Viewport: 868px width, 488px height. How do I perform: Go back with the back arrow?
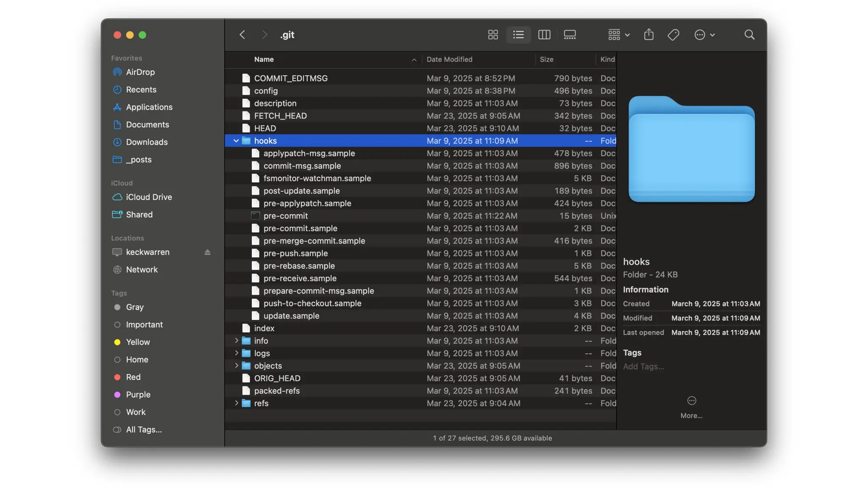(x=242, y=35)
